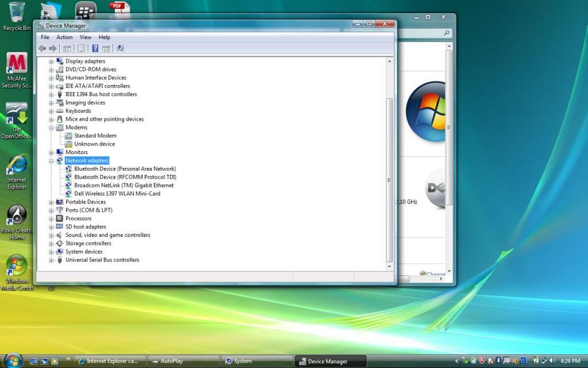Click Device Manager scrollbar down arrow
The width and height of the screenshot is (588, 368).
click(389, 266)
